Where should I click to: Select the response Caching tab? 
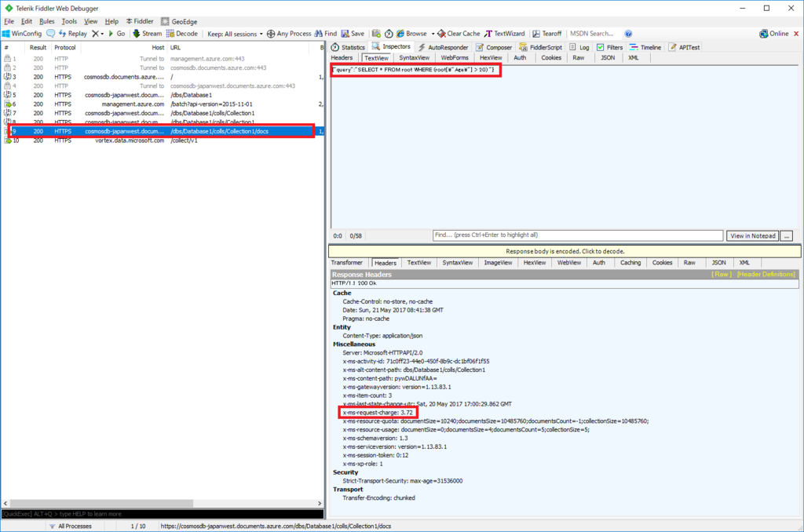[630, 262]
